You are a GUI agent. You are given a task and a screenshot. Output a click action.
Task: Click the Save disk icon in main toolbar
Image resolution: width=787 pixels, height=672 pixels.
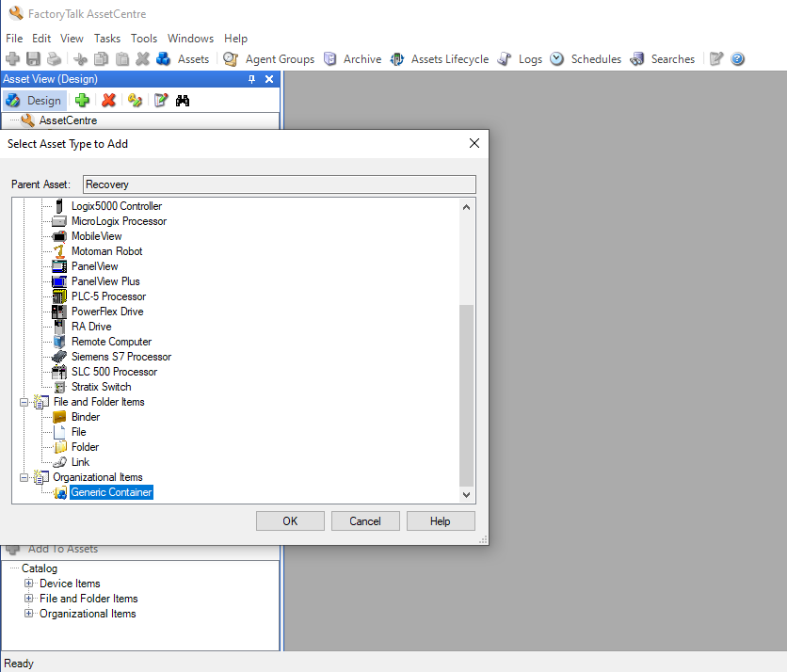(33, 59)
